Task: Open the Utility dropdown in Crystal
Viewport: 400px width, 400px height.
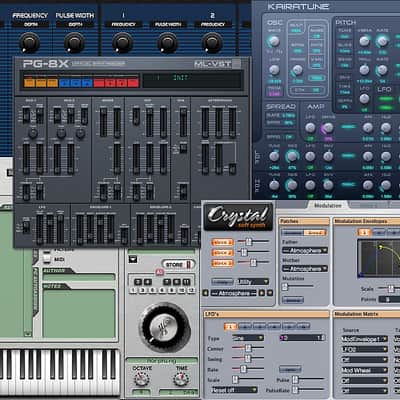Action: click(253, 282)
